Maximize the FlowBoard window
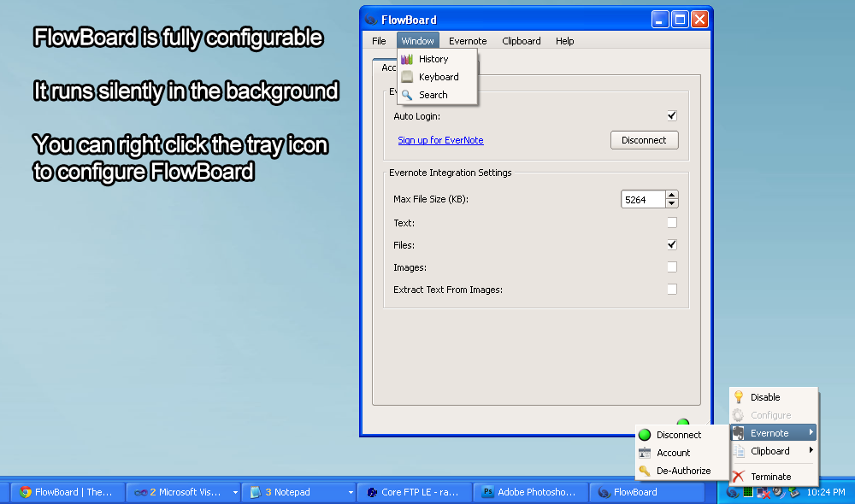 point(680,20)
